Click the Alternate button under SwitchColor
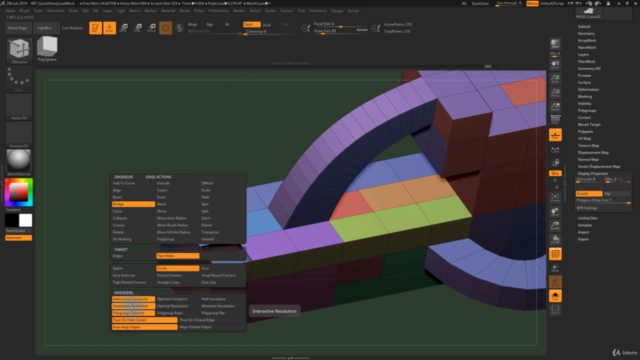Screen dimensions: 640x360 tap(19, 238)
